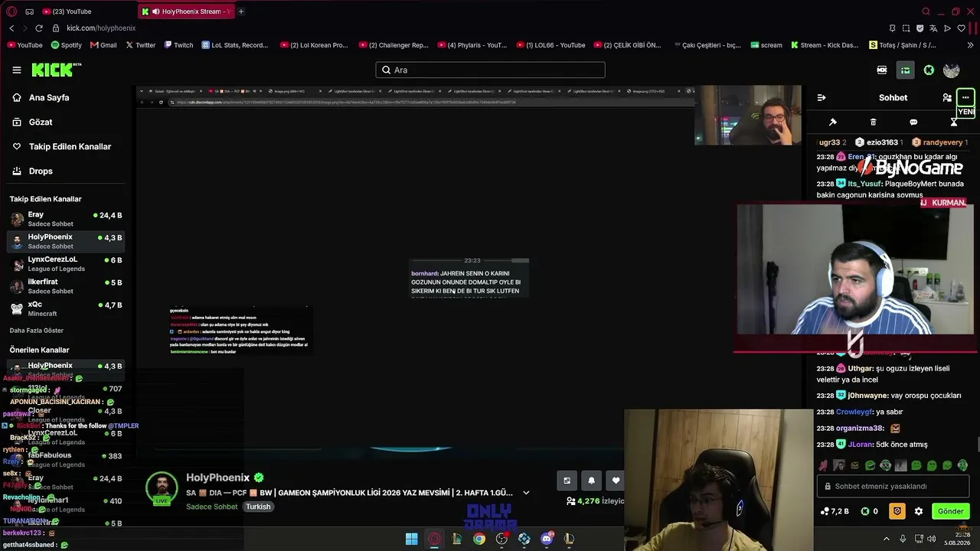
Task: Open the Gmail bookmark
Action: click(103, 45)
